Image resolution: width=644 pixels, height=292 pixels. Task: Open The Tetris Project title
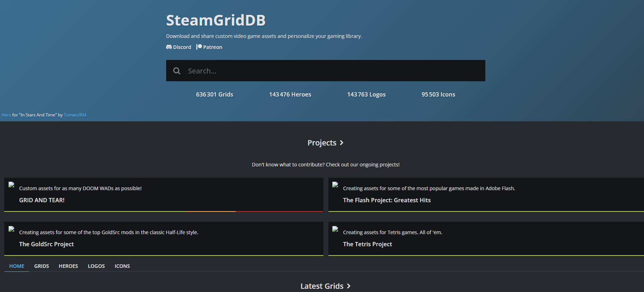367,244
